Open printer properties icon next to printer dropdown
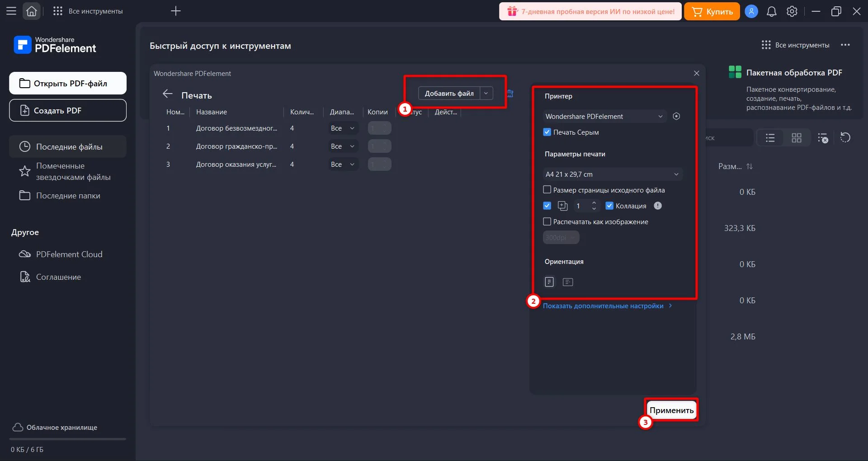Screen dimensions: 868x461 click(676, 116)
